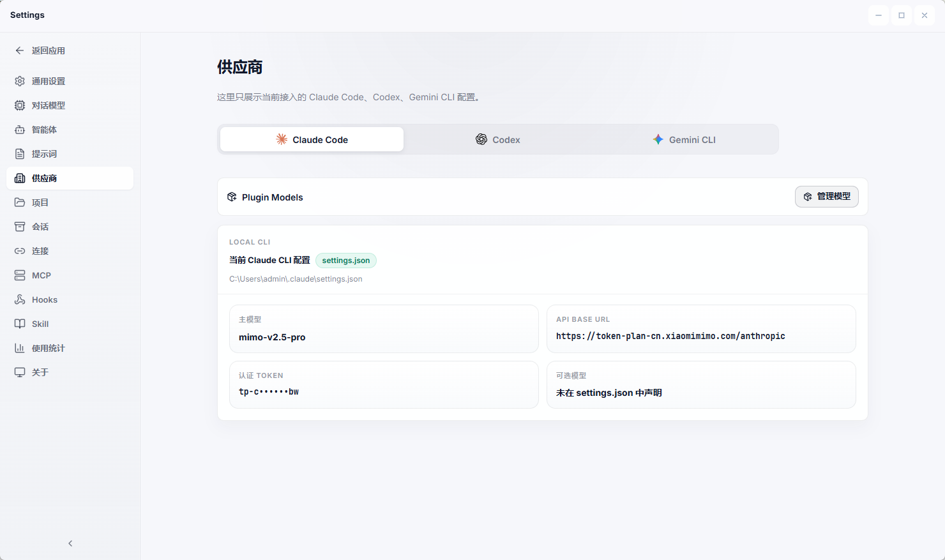
Task: Open 会话 in the sidebar
Action: (70, 227)
